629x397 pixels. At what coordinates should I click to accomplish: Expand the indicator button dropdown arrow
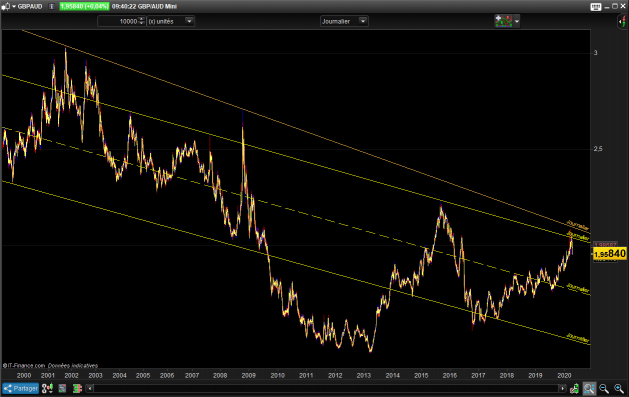[x=517, y=21]
